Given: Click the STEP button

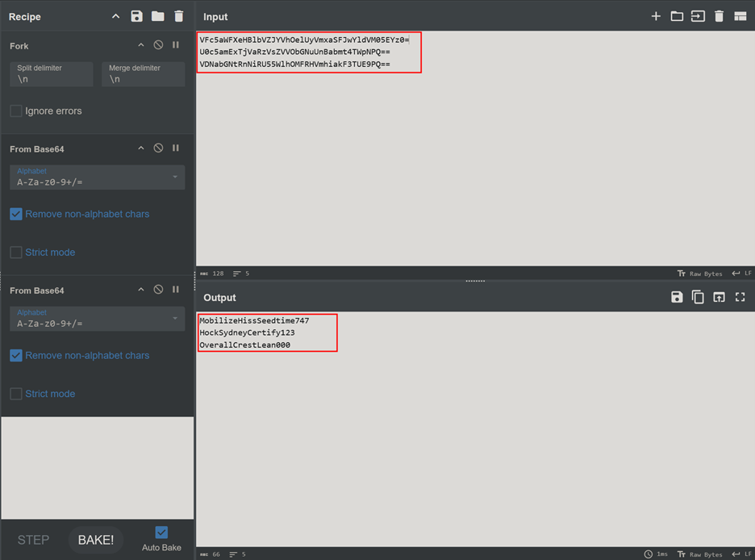Looking at the screenshot, I should [33, 540].
